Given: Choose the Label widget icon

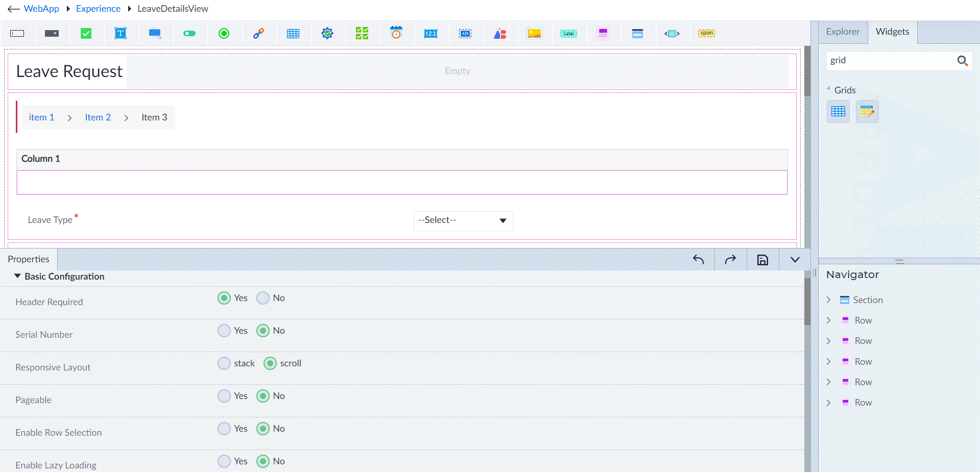Looking at the screenshot, I should pos(569,34).
